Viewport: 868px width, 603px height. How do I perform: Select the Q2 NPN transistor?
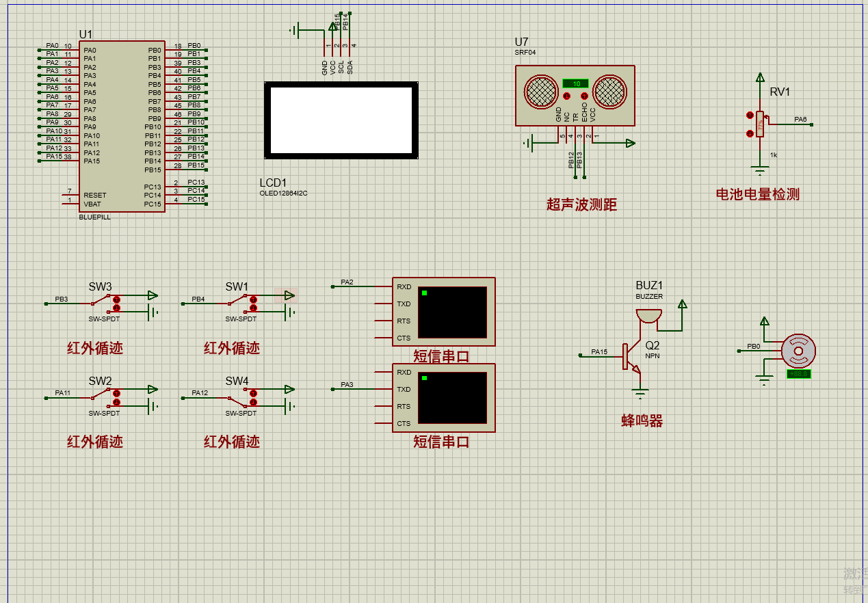click(x=632, y=357)
